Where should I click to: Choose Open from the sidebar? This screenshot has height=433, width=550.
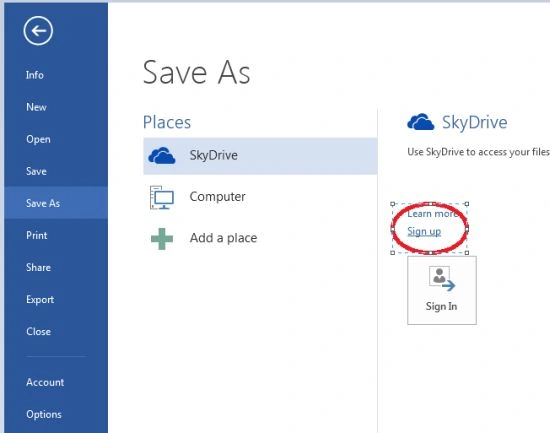38,139
